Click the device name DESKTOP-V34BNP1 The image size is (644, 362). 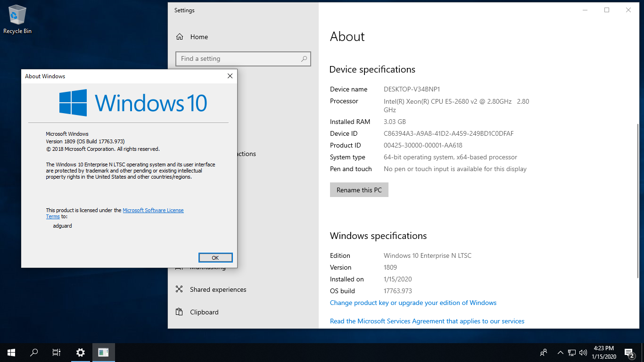[x=412, y=89]
